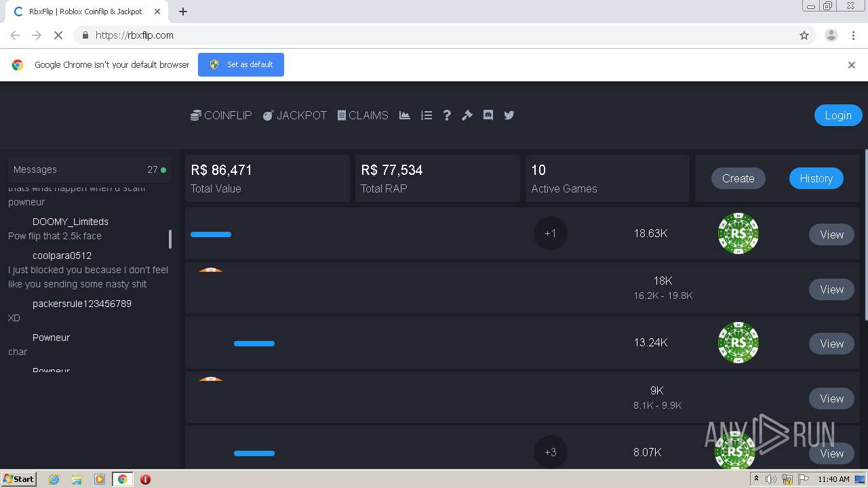Click the +1 extra items badge
868x488 pixels.
551,233
